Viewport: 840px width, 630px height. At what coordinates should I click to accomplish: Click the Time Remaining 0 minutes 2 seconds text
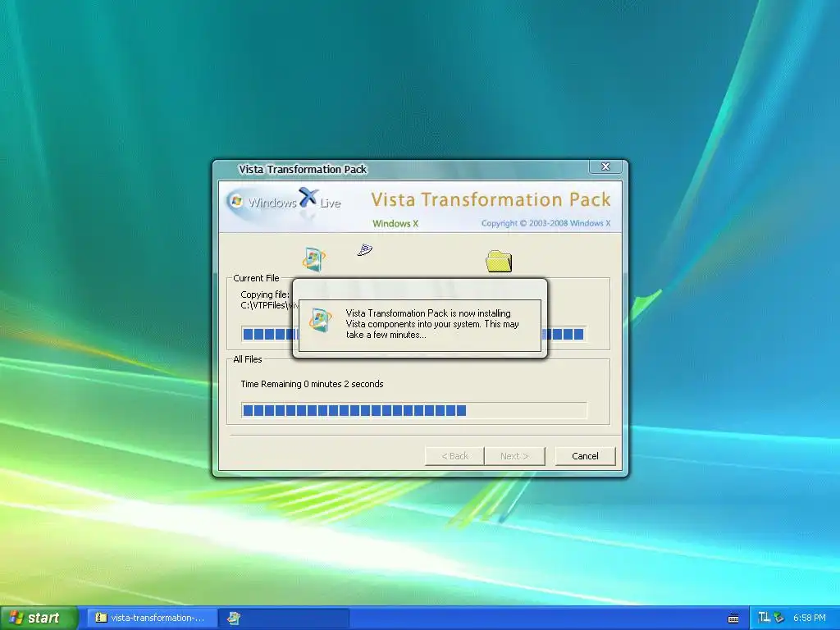coord(312,384)
